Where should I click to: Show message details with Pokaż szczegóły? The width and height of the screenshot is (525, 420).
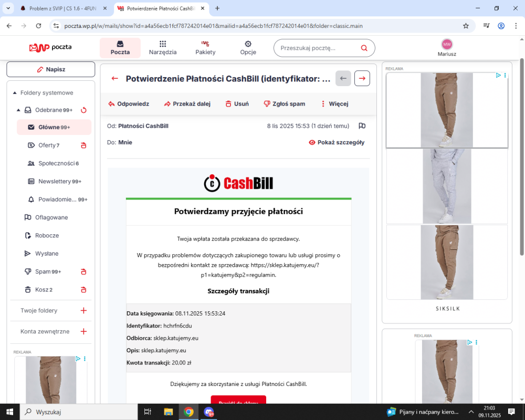click(337, 142)
